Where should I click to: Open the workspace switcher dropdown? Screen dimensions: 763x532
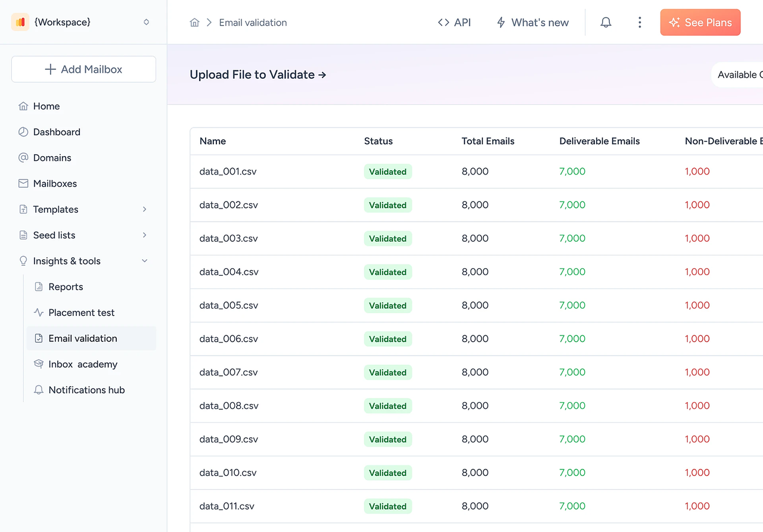[146, 22]
